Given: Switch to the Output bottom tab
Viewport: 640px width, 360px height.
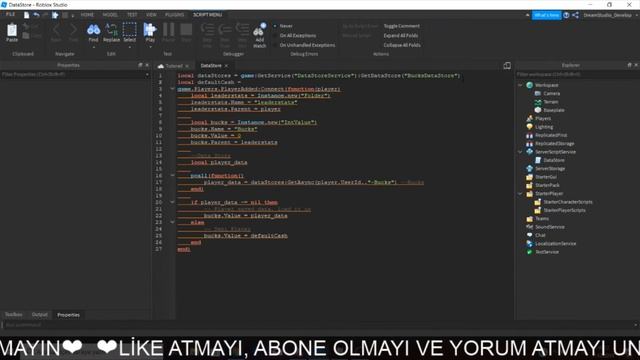Looking at the screenshot, I should (40, 315).
